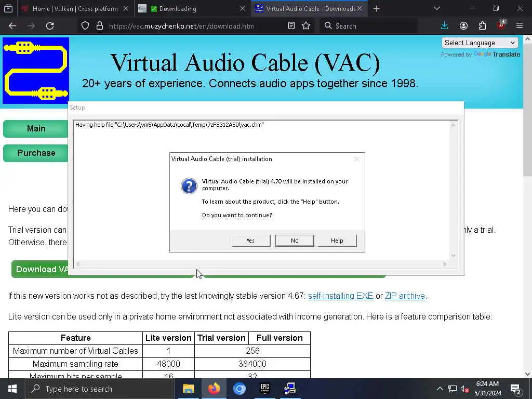532x399 pixels.
Task: Open the Main navigation button
Action: click(x=36, y=129)
